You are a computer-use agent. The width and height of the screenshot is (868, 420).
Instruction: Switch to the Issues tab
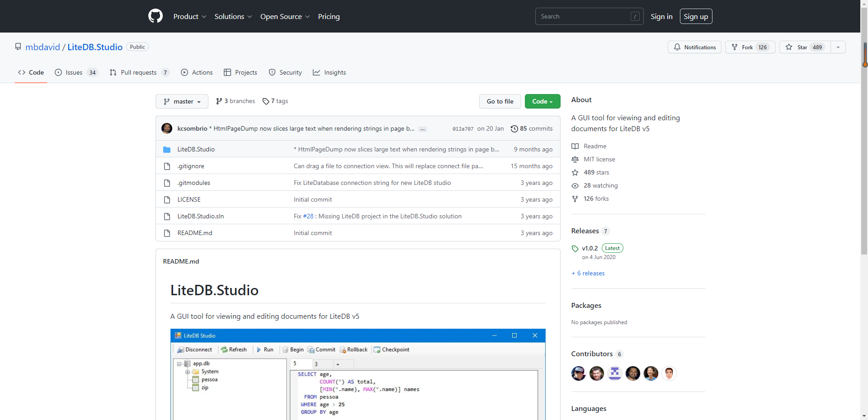(76, 72)
